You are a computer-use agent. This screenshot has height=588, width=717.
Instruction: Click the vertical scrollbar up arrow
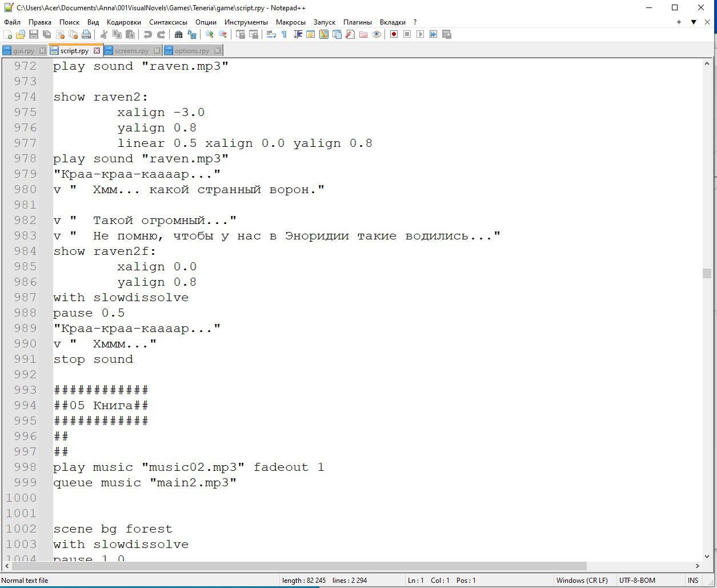[x=707, y=63]
